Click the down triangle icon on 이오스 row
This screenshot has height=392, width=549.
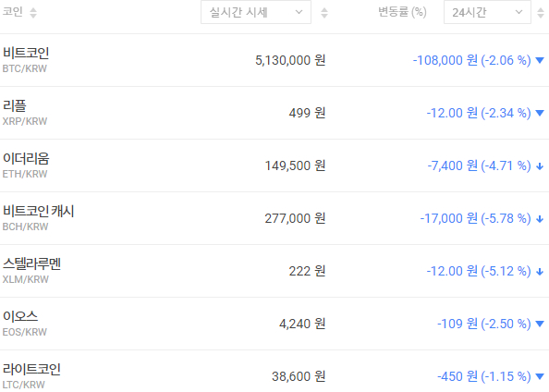(x=540, y=324)
